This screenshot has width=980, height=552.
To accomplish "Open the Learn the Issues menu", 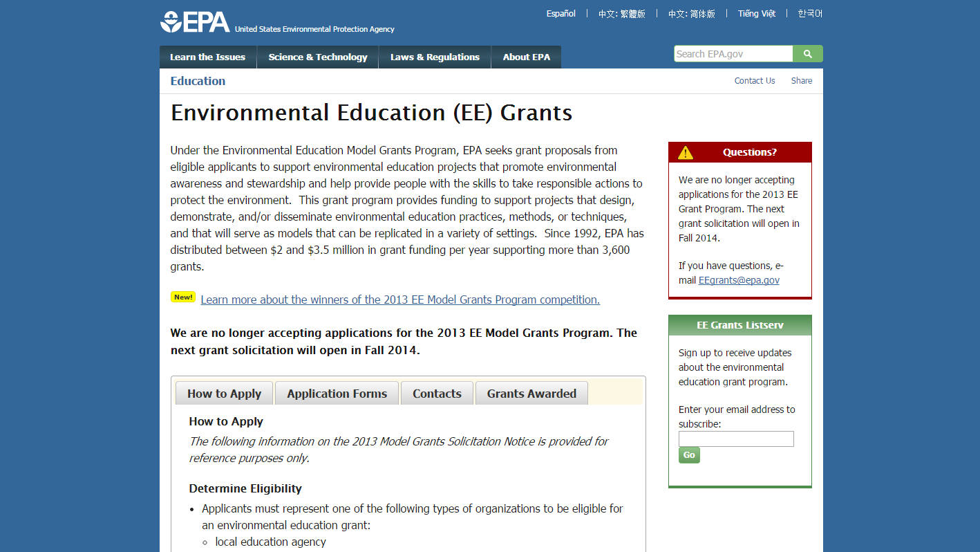I will pyautogui.click(x=208, y=57).
